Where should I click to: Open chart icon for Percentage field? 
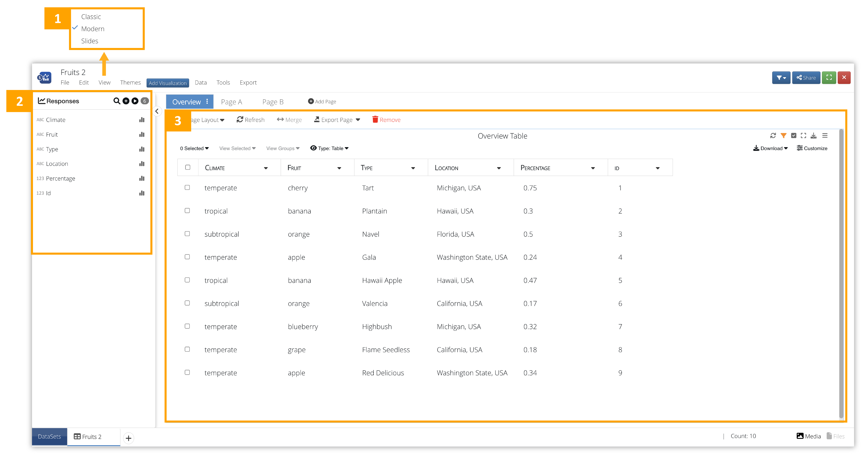click(x=142, y=178)
